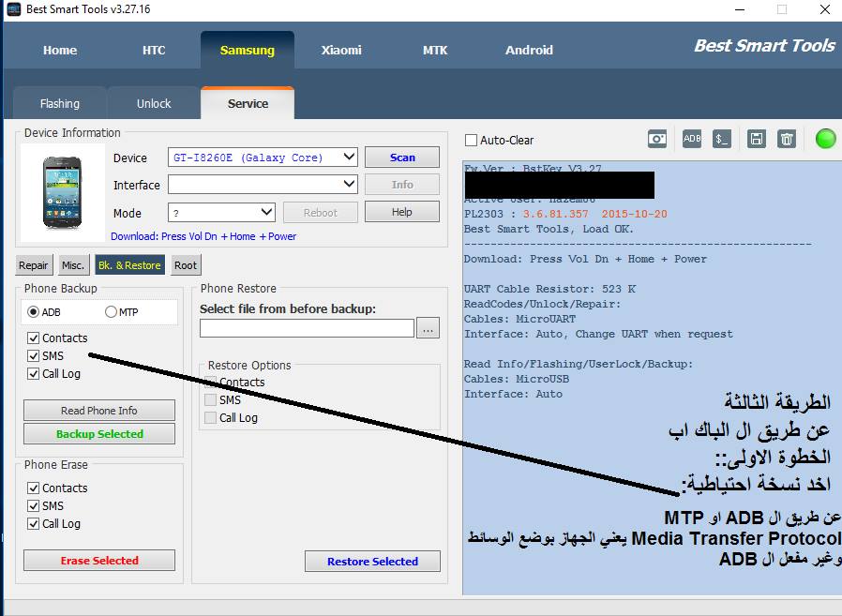
Task: Uncheck SMS under Phone Backup
Action: 34,355
